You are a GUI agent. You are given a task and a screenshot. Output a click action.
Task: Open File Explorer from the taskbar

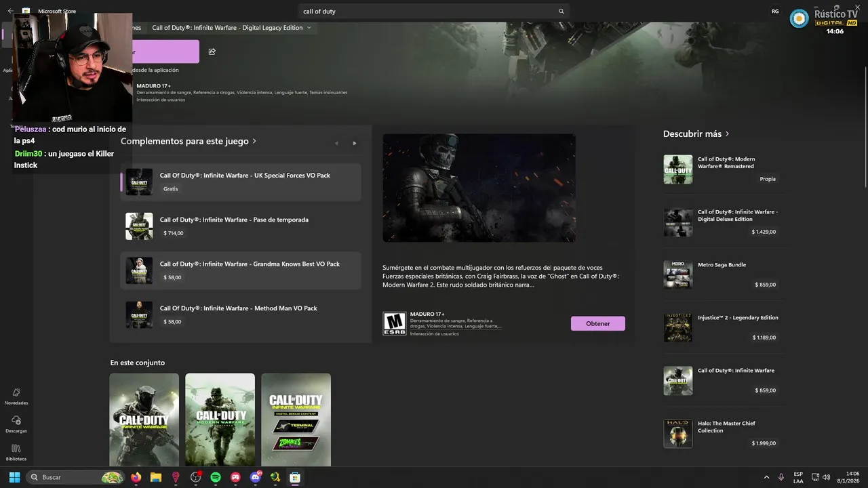pos(155,477)
